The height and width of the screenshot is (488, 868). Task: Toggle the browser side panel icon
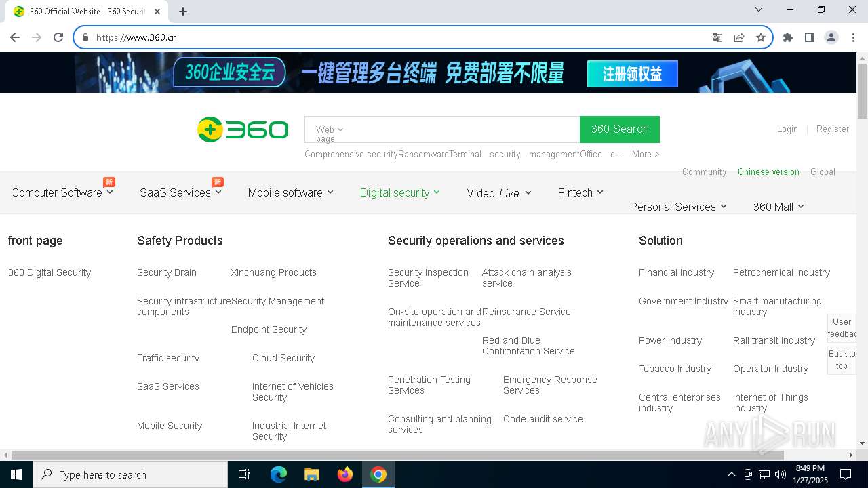point(810,37)
